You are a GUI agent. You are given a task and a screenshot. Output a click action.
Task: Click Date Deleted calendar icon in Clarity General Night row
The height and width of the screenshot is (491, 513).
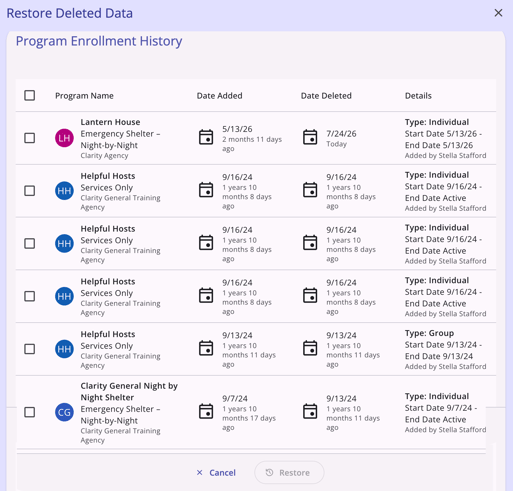coord(310,411)
